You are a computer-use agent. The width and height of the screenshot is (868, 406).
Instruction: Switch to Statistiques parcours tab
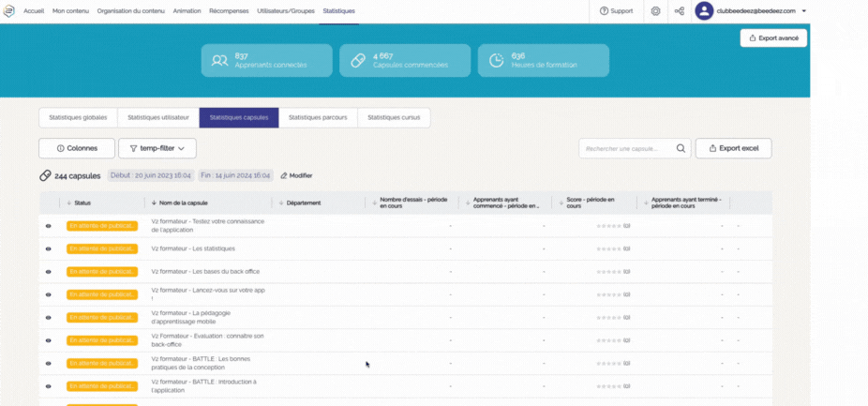(318, 117)
